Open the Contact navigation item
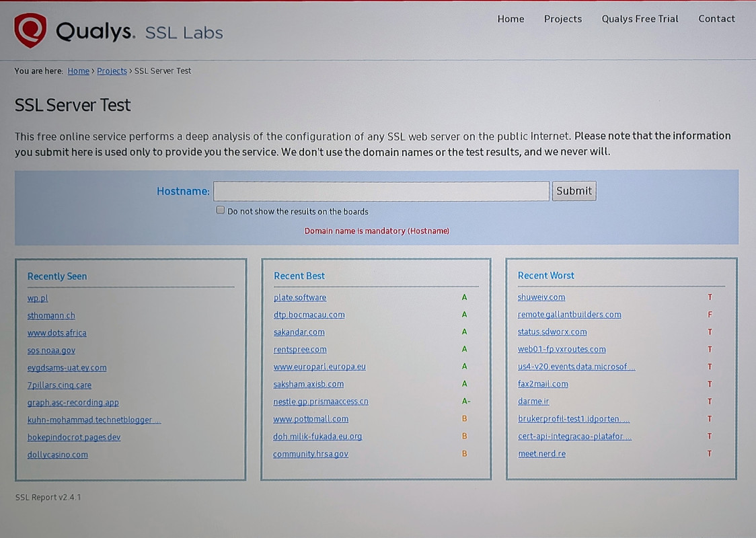Screen dimensions: 756x538 pyautogui.click(x=716, y=19)
